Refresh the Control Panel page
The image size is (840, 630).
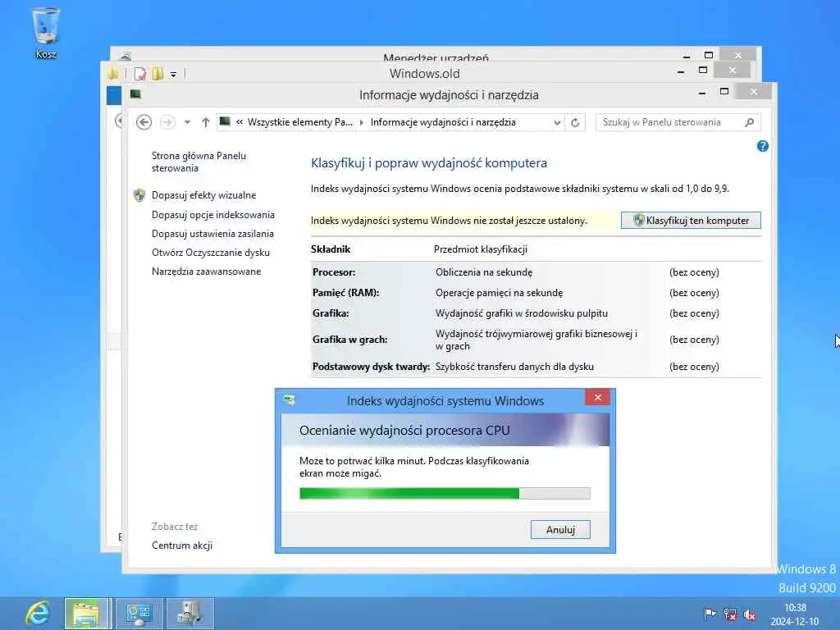[x=575, y=123]
